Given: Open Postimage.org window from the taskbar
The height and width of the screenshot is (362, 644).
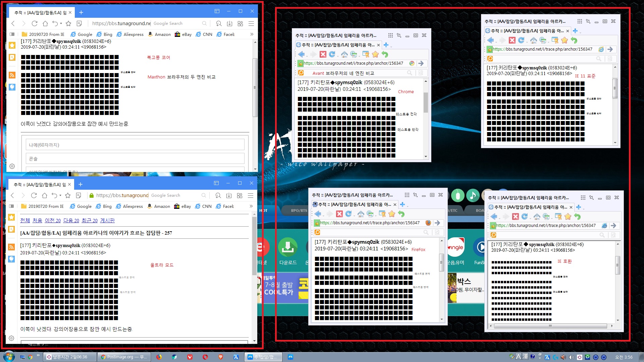Looking at the screenshot, I should [x=124, y=357].
